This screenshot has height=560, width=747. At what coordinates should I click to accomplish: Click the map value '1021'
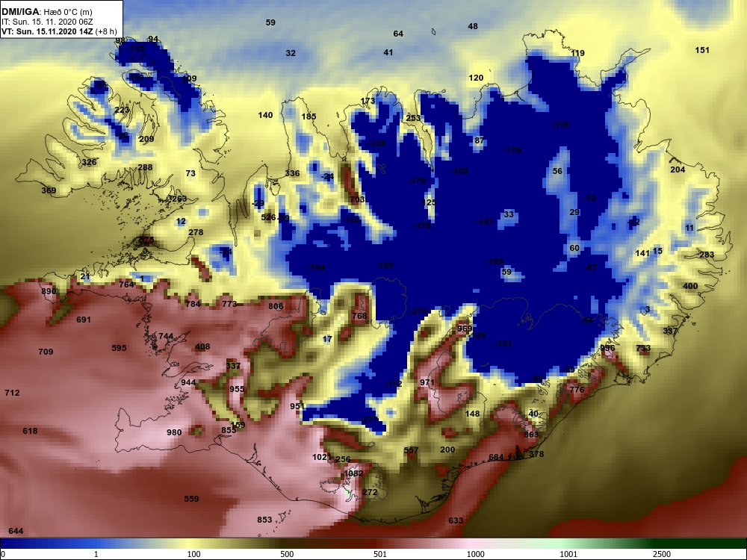(x=321, y=457)
